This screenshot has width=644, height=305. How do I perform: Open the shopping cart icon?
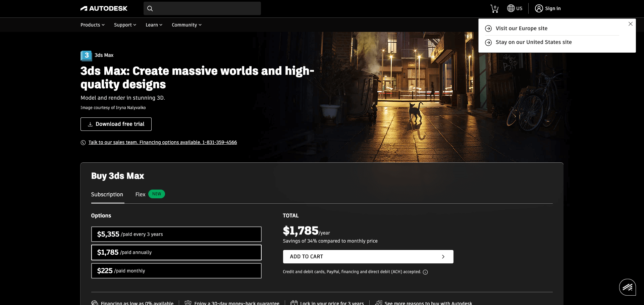pyautogui.click(x=494, y=8)
